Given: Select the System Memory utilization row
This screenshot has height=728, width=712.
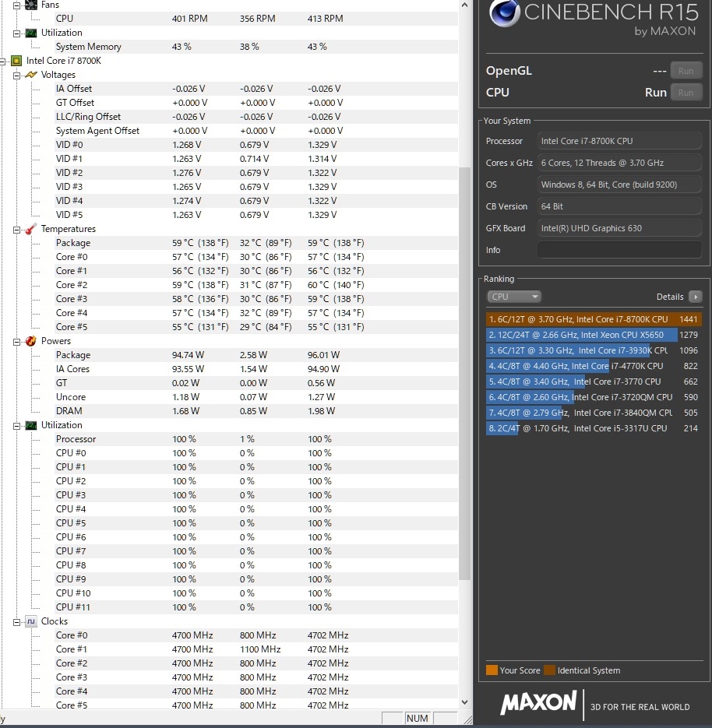Looking at the screenshot, I should click(256, 47).
